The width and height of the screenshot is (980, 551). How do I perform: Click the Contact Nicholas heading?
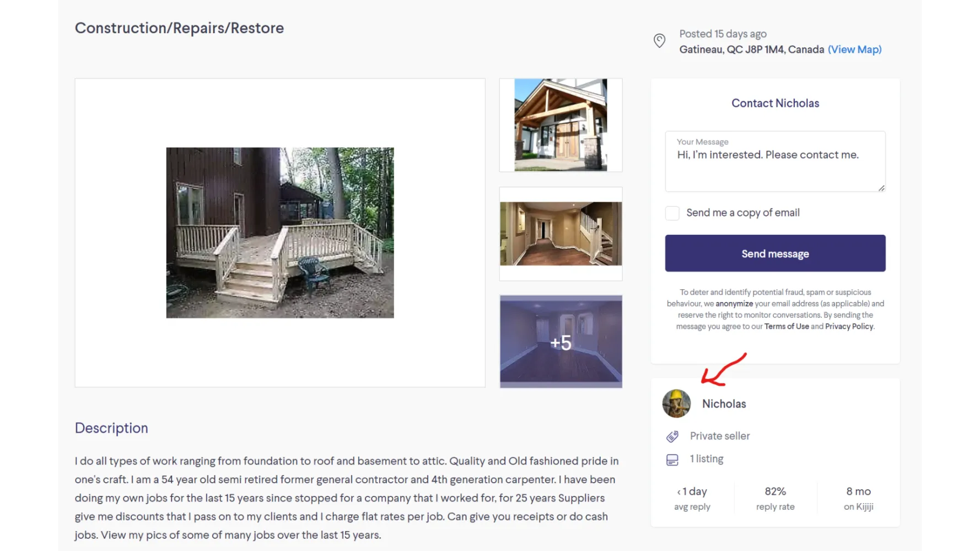775,104
